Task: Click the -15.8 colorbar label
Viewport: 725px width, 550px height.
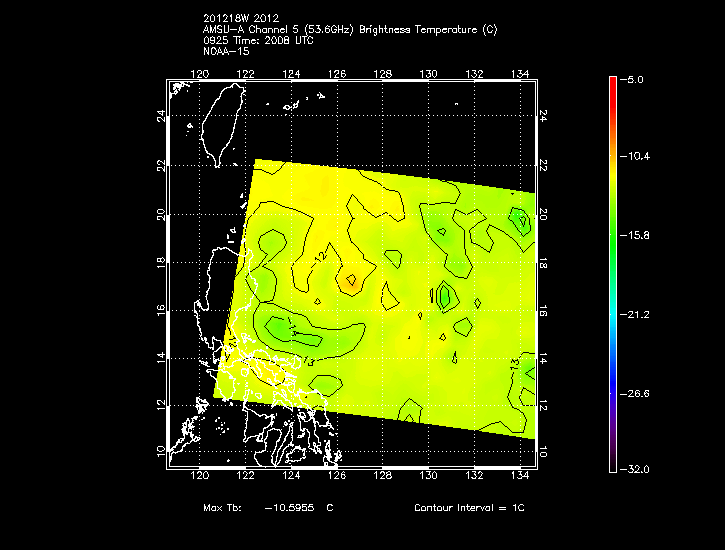Action: click(x=634, y=235)
